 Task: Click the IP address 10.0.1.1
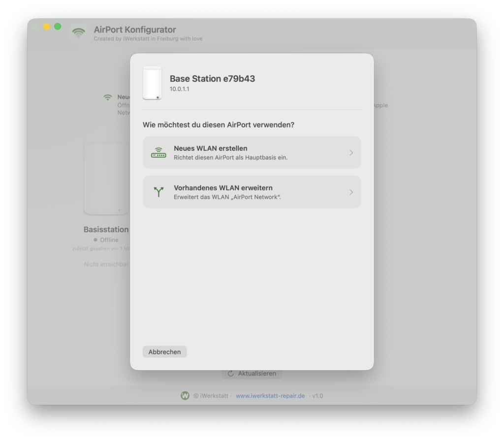(179, 89)
